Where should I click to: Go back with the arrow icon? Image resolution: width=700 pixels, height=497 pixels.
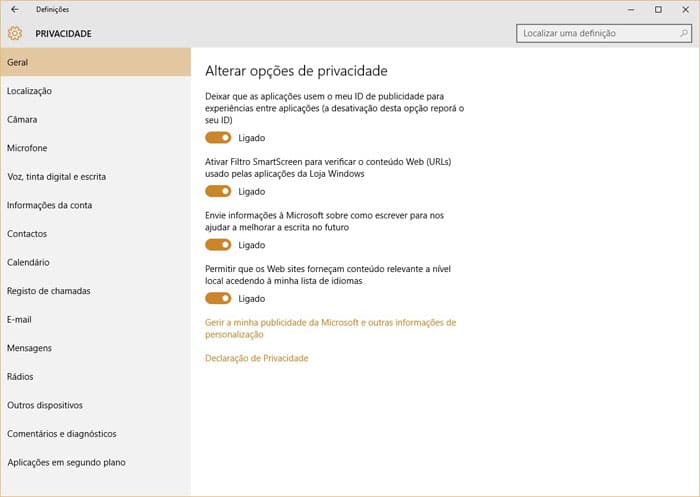(x=15, y=9)
